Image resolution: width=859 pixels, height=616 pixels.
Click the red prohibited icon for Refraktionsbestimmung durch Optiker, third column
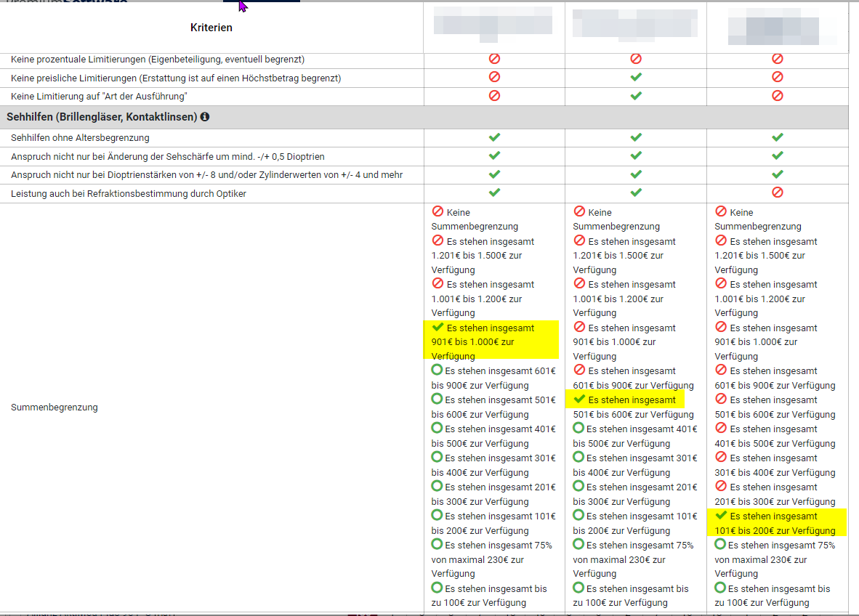[x=778, y=192]
